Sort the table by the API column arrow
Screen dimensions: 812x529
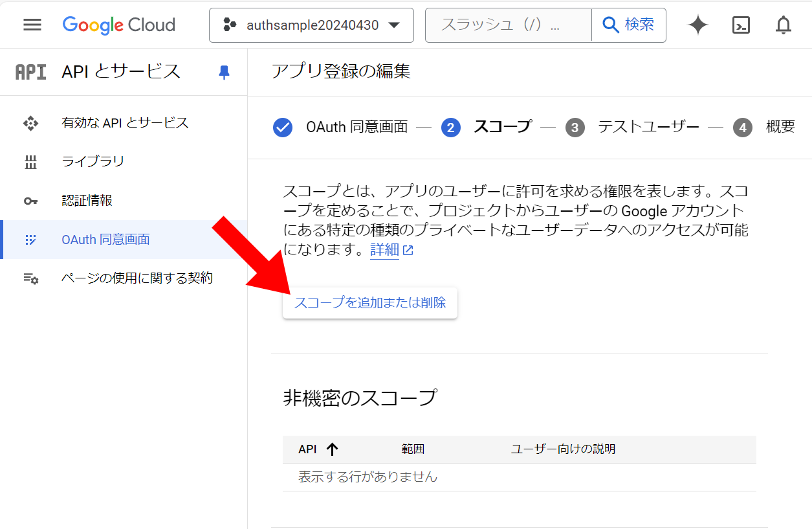[333, 449]
